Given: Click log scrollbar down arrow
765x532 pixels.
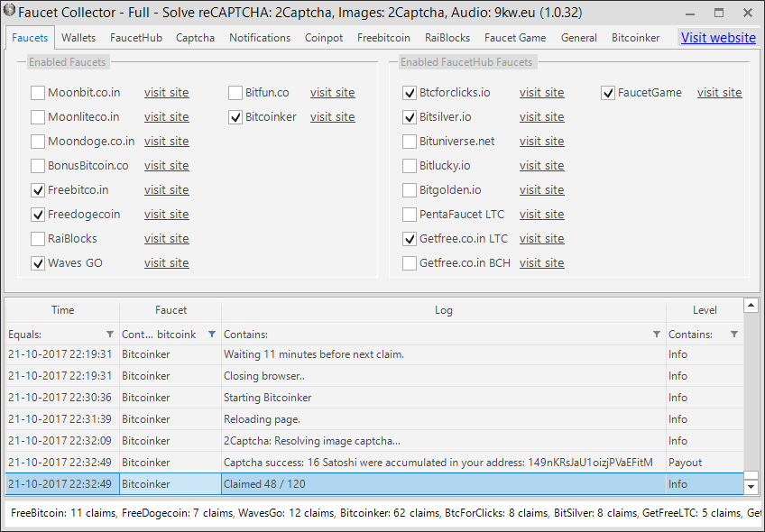Looking at the screenshot, I should (751, 486).
